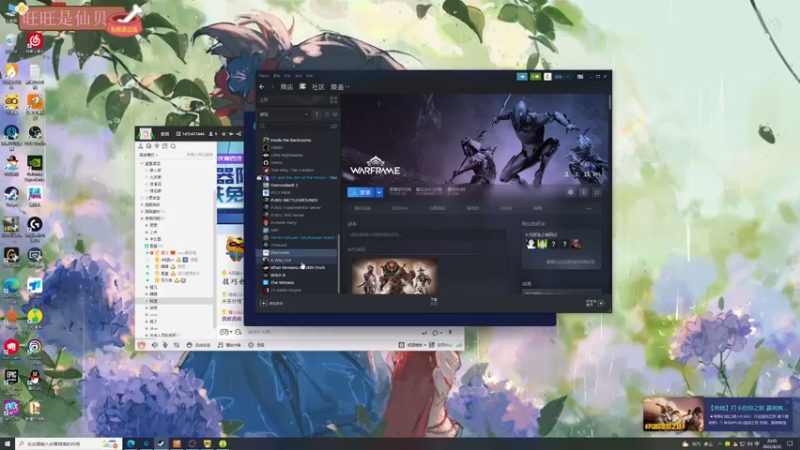The image size is (800, 450).
Task: Select A Way Out in library
Action: 281,260
